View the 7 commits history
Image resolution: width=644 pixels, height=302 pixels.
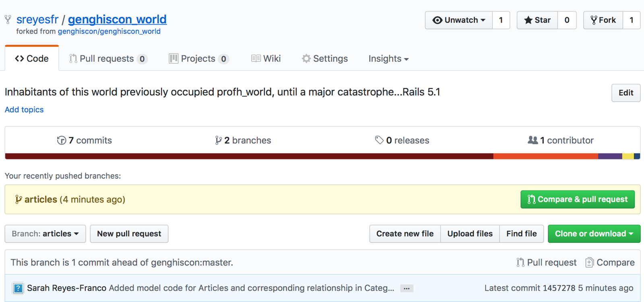click(x=84, y=140)
